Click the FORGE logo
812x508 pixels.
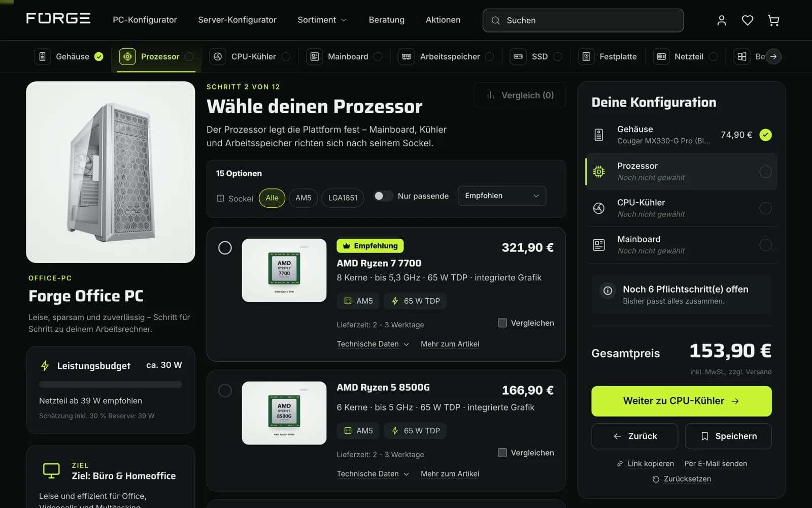coord(58,19)
